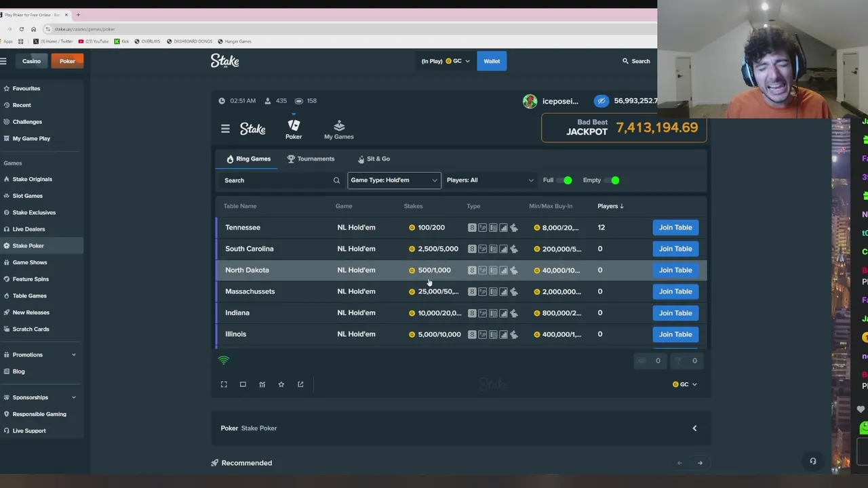Open the Wallet button
The height and width of the screenshot is (488, 868).
tap(492, 61)
